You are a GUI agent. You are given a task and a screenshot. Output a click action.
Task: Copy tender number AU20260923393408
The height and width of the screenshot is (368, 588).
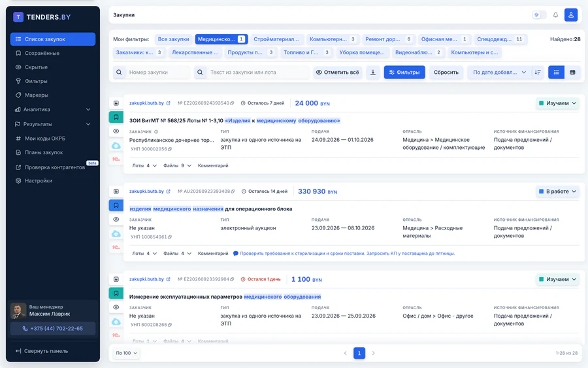coord(233,192)
